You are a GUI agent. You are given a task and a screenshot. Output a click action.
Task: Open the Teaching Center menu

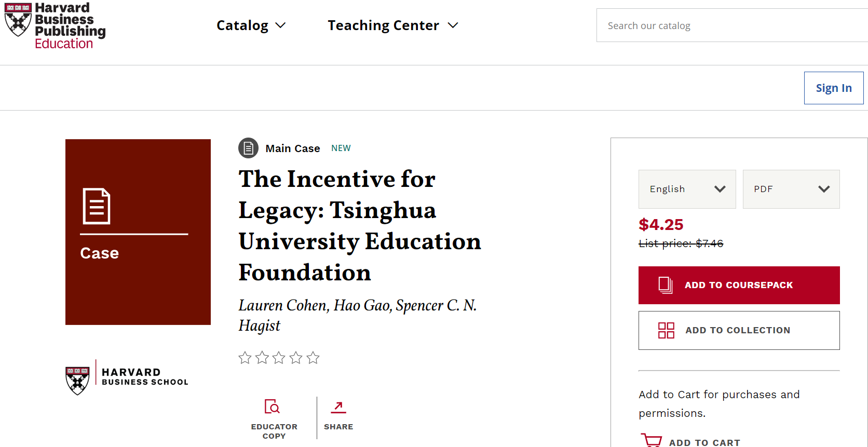click(392, 25)
